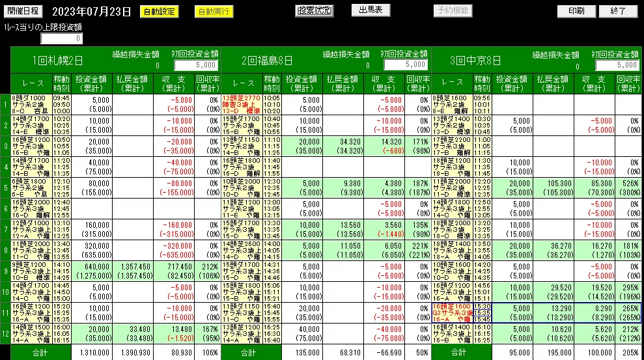Select Sapporo race 1 cell 8頭ダ1000
Viewport: 644px width, 360px height.
(x=32, y=104)
